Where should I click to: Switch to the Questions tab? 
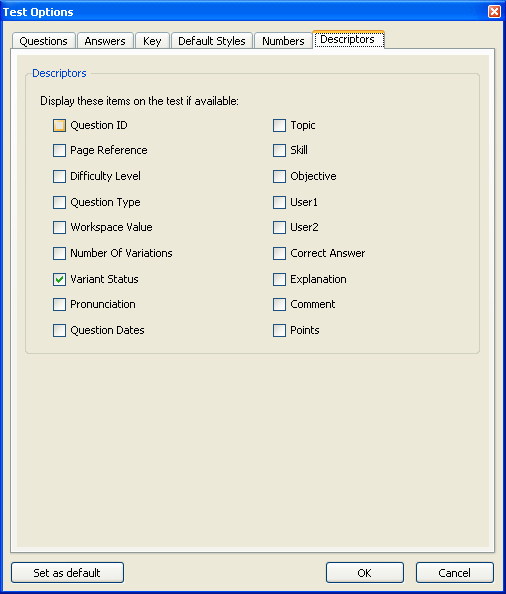click(x=44, y=41)
